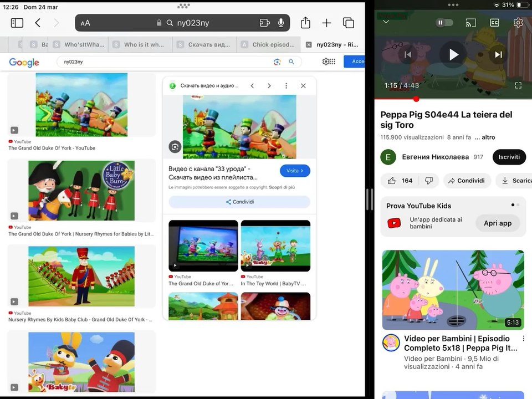This screenshot has width=532, height=399.
Task: Click the red YouTube progress bar scrubber
Action: pos(416,99)
